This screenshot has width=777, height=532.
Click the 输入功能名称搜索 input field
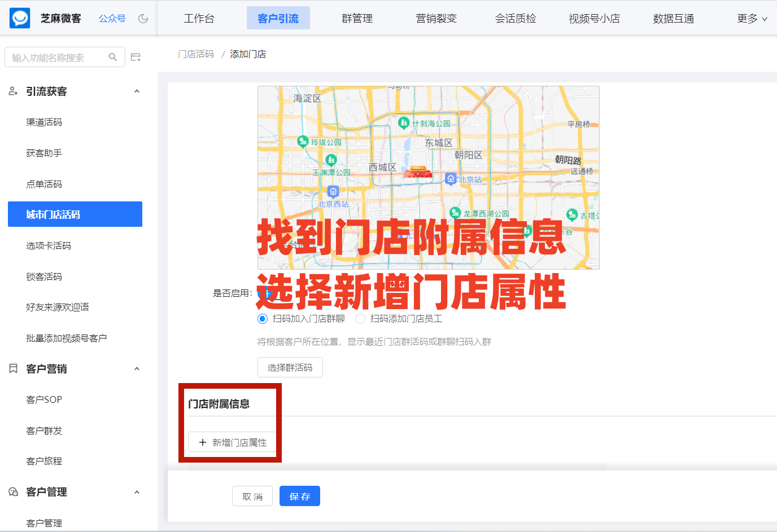click(65, 57)
